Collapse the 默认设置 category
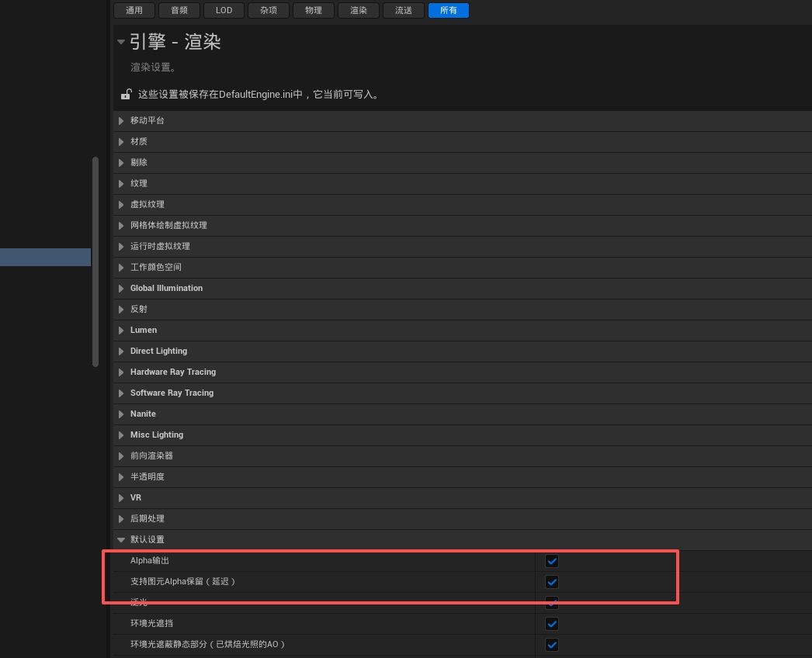 pyautogui.click(x=121, y=540)
